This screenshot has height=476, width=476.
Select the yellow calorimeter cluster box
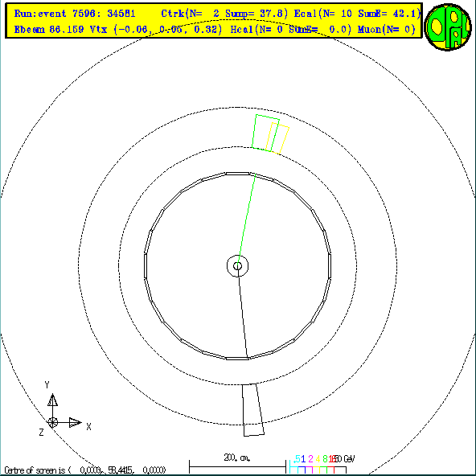277,138
